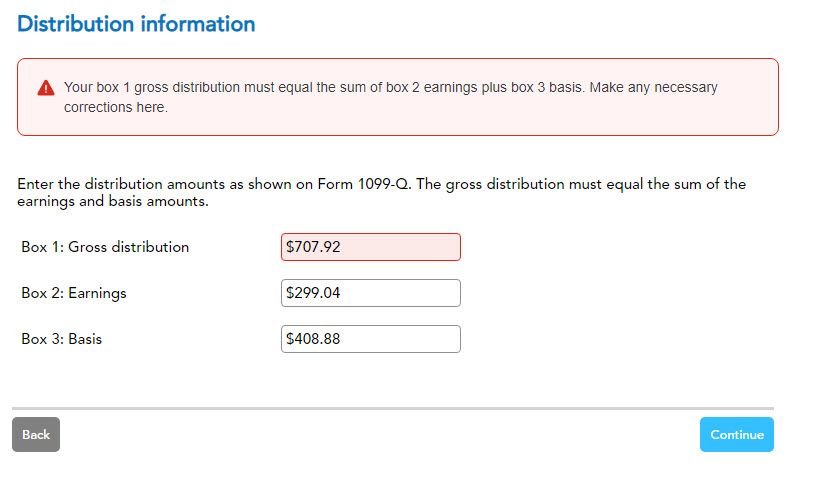The image size is (834, 495).
Task: Click "corrections here." in the error banner
Action: [116, 107]
